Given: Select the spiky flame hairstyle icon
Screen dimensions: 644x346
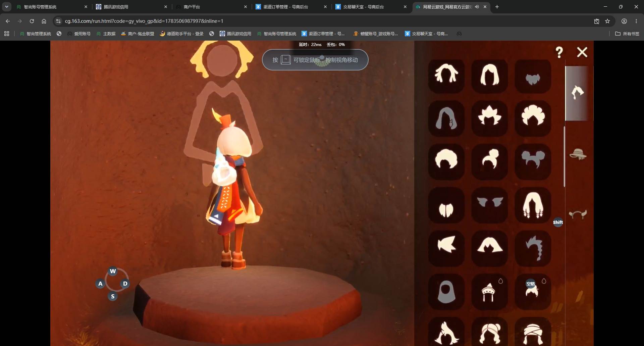Looking at the screenshot, I should (490, 118).
